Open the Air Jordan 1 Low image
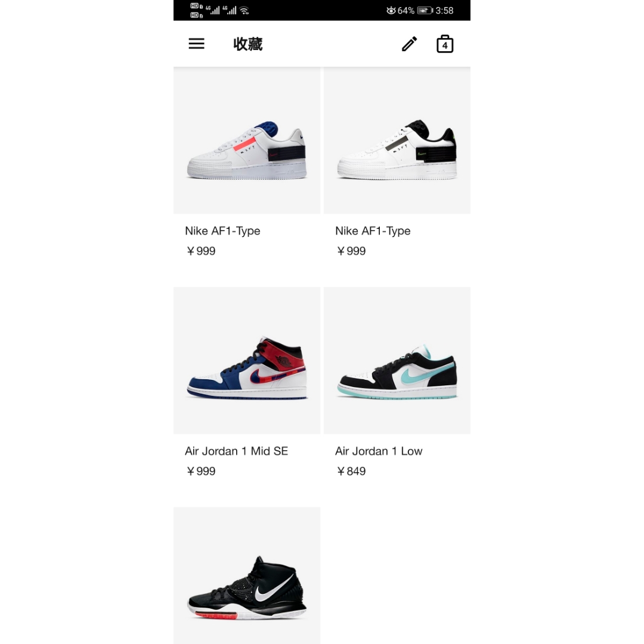 click(397, 361)
